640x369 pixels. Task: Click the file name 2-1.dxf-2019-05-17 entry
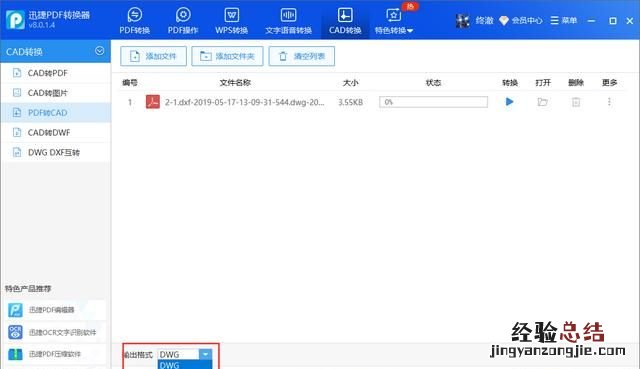[x=244, y=102]
